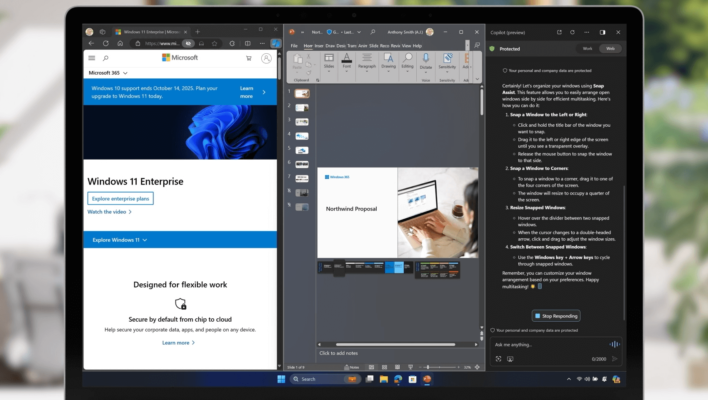The width and height of the screenshot is (708, 400).
Task: Collapse the PowerPoint ribbon chevron
Action: point(477,79)
